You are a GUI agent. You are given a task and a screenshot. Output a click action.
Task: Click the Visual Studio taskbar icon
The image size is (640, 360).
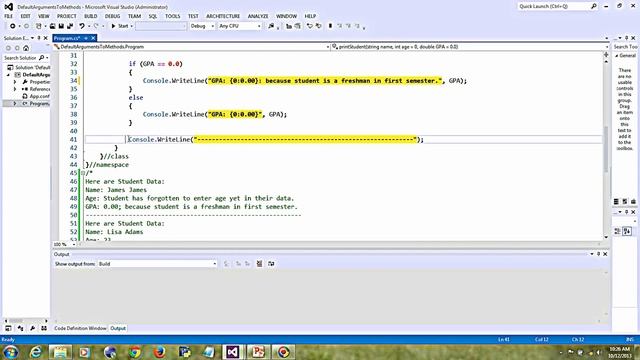[x=233, y=352]
